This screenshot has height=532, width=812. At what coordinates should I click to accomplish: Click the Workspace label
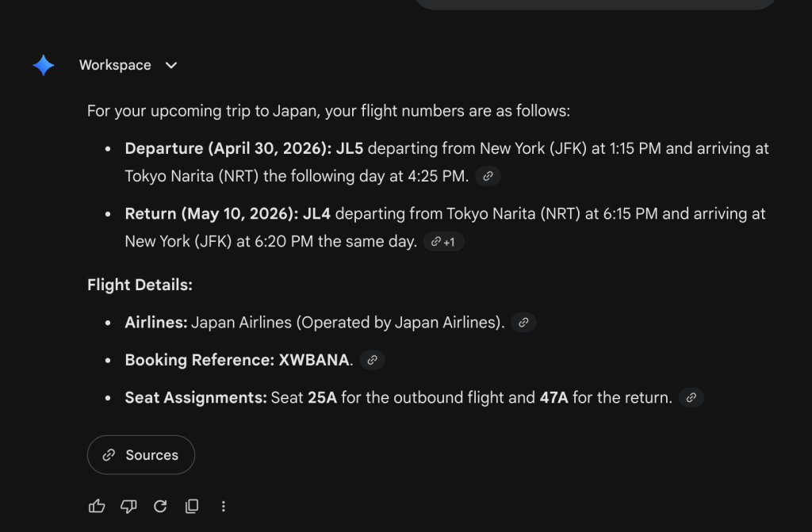tap(115, 66)
